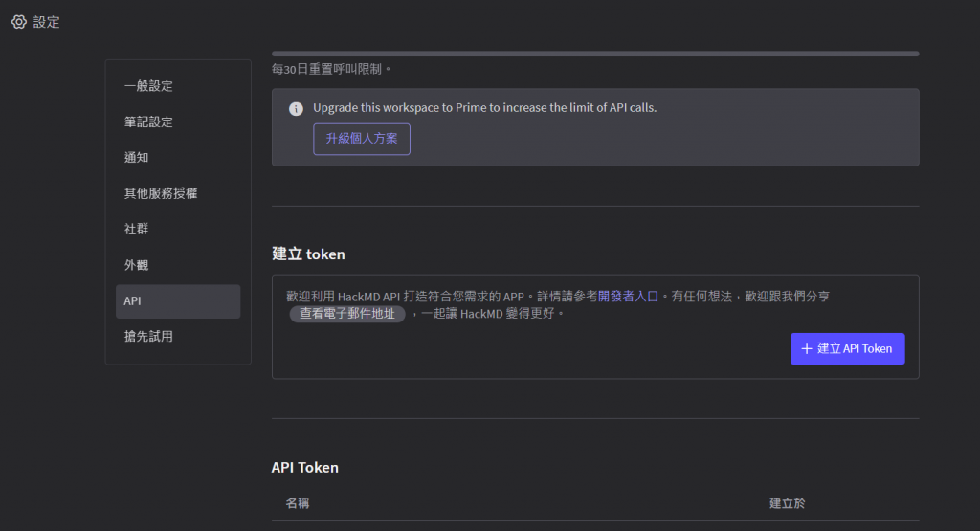Open the 開發者入口 link
This screenshot has width=980, height=531.
(628, 296)
